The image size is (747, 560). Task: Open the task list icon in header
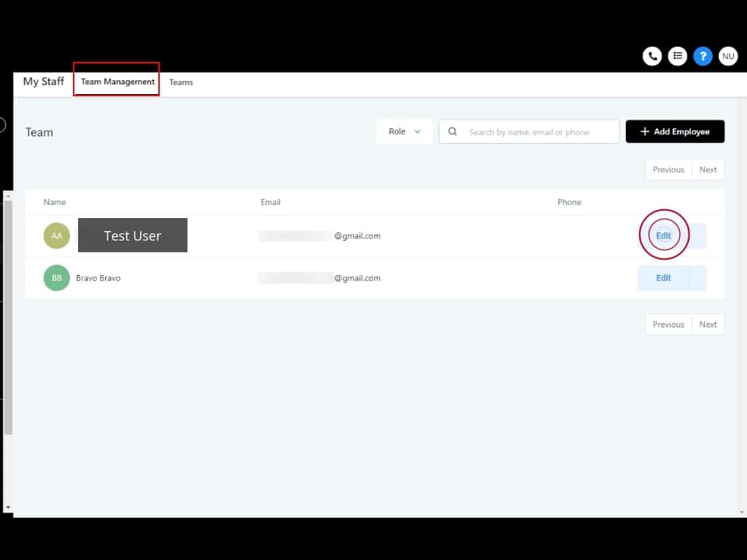pos(678,56)
